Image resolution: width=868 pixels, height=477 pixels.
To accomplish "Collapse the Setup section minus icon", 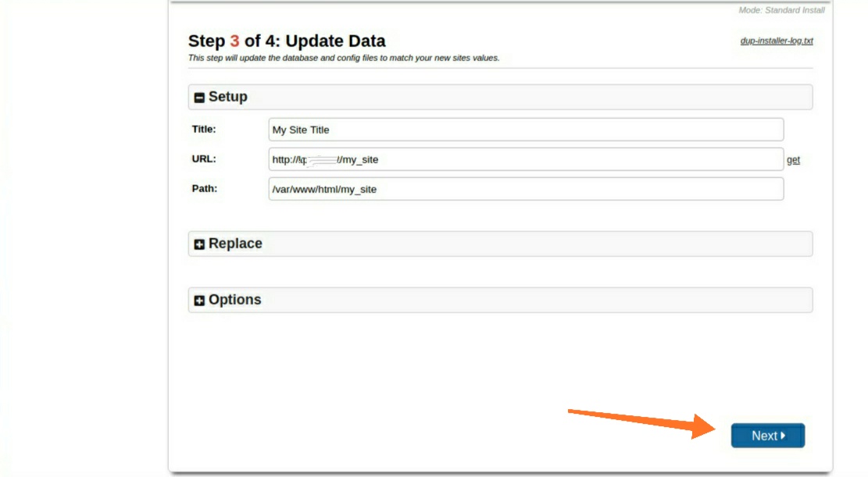I will pos(199,98).
